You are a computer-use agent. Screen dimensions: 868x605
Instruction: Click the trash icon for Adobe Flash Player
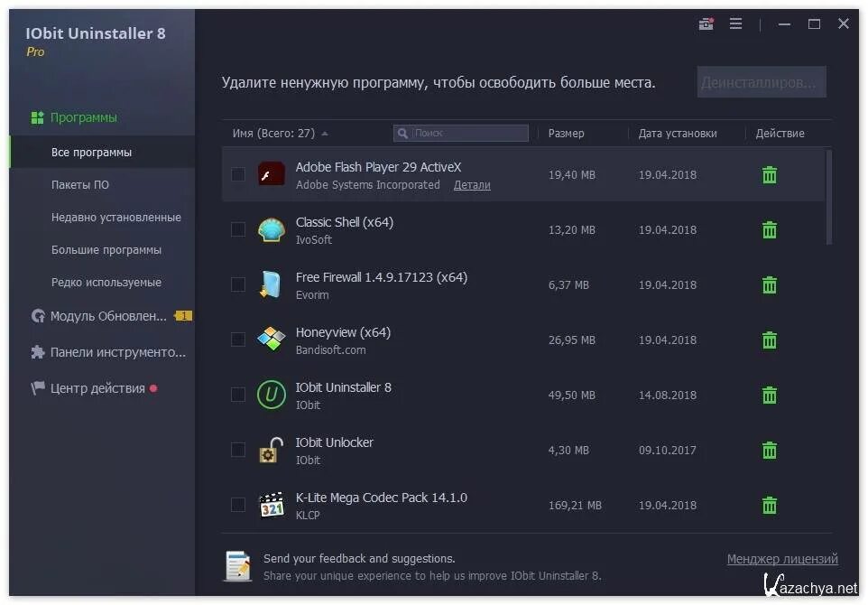(770, 174)
